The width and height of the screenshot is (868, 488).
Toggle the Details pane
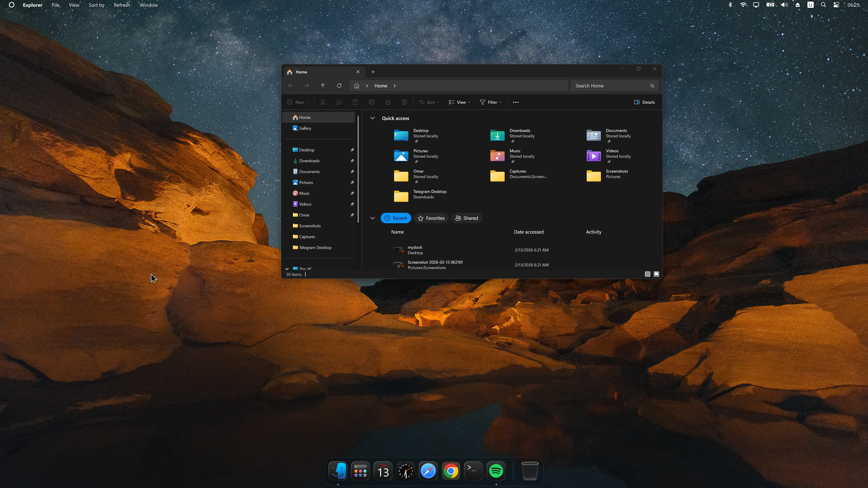(644, 102)
